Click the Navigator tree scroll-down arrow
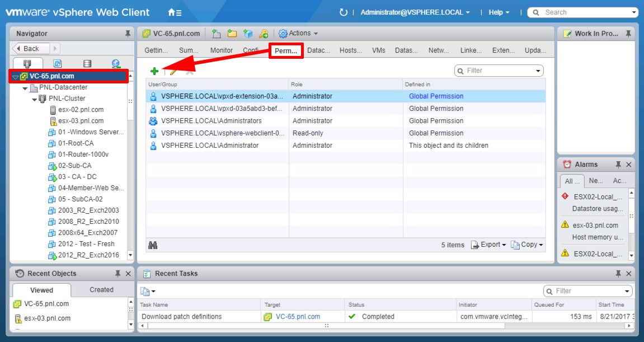 tap(130, 255)
